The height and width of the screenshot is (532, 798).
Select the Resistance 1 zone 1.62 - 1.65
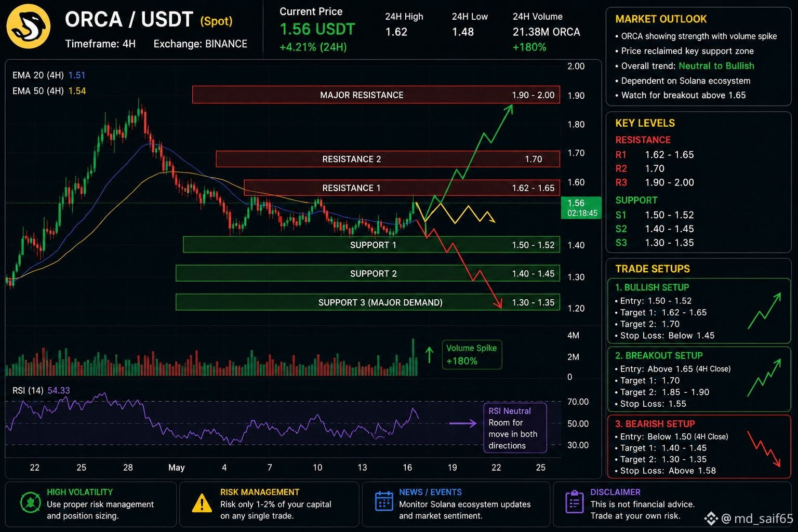click(x=402, y=188)
